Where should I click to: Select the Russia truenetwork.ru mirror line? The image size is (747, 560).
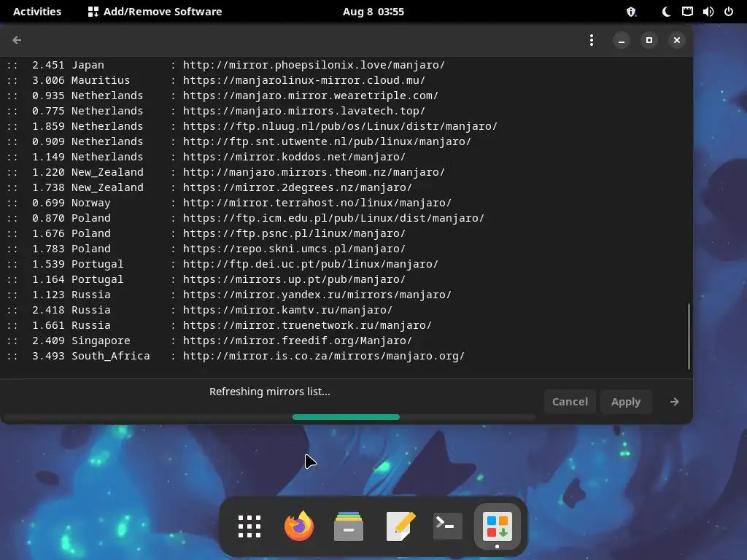[220, 325]
